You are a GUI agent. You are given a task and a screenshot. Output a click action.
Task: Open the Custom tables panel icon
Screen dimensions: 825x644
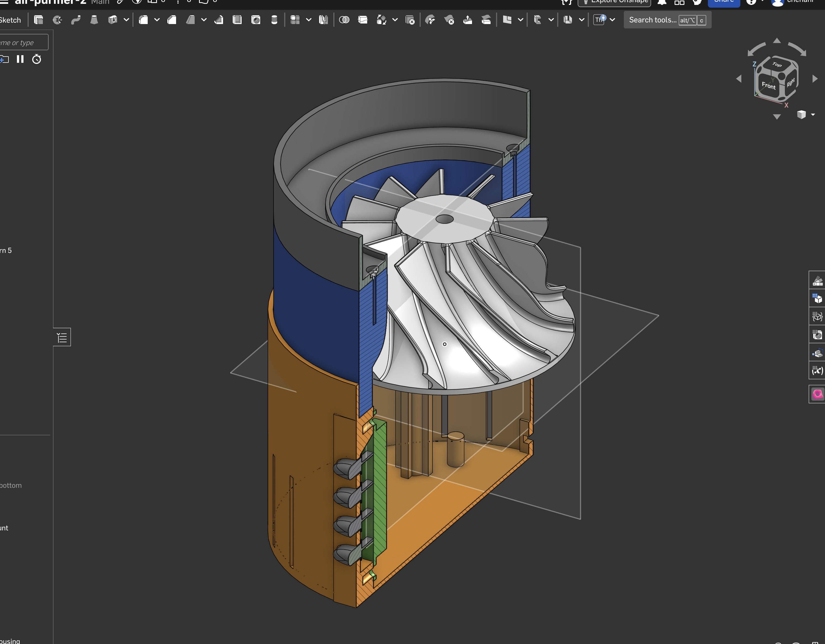pos(817,317)
